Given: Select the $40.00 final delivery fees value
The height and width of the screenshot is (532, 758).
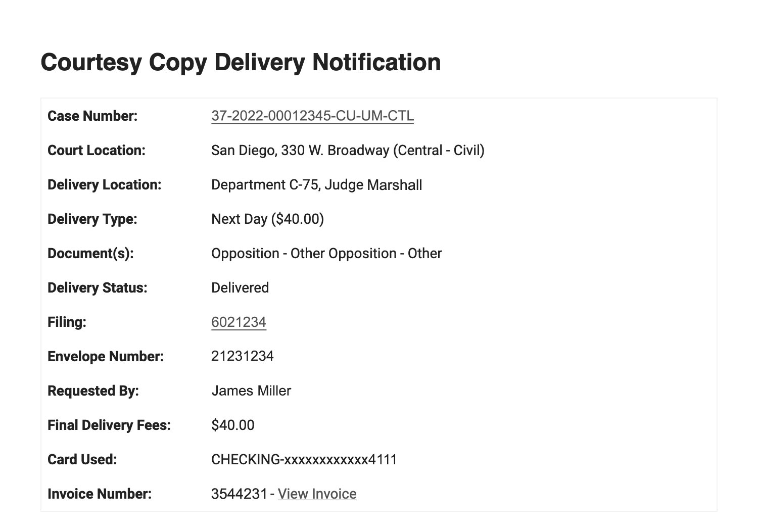Looking at the screenshot, I should tap(233, 425).
